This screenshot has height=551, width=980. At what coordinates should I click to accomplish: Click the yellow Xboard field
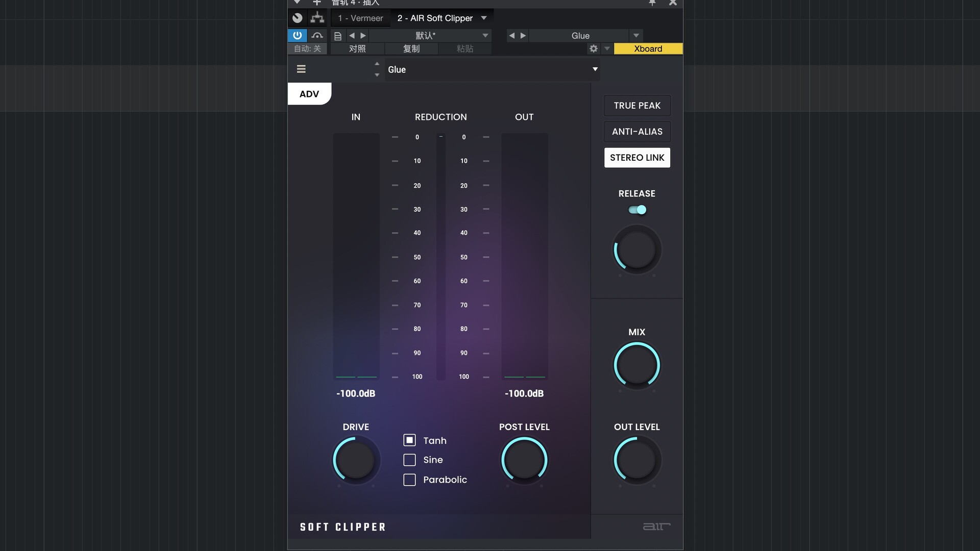click(648, 48)
